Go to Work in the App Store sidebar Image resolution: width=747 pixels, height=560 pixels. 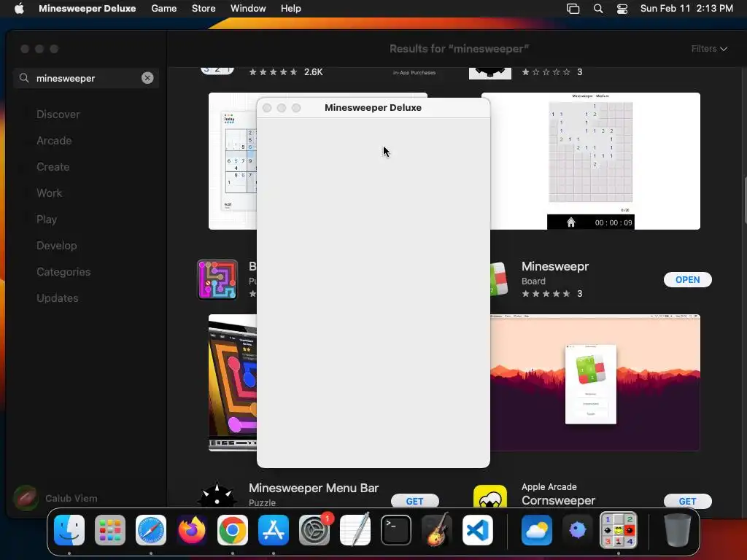click(x=49, y=192)
